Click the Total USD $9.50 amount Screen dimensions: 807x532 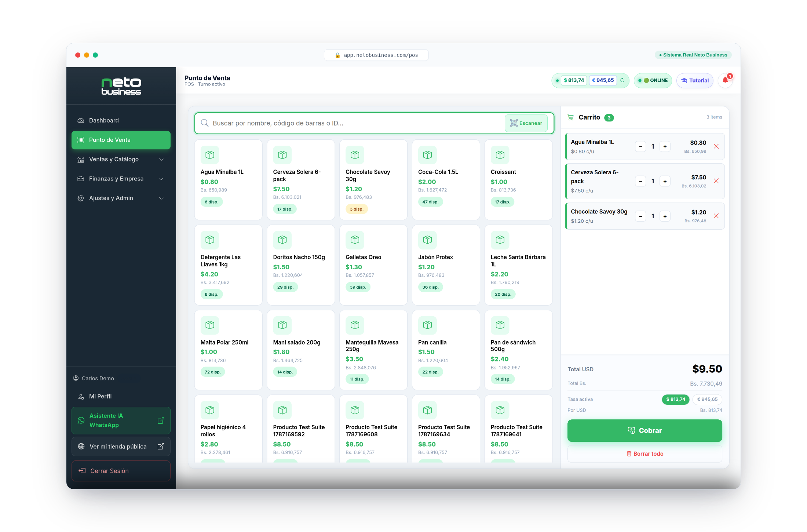pos(707,369)
